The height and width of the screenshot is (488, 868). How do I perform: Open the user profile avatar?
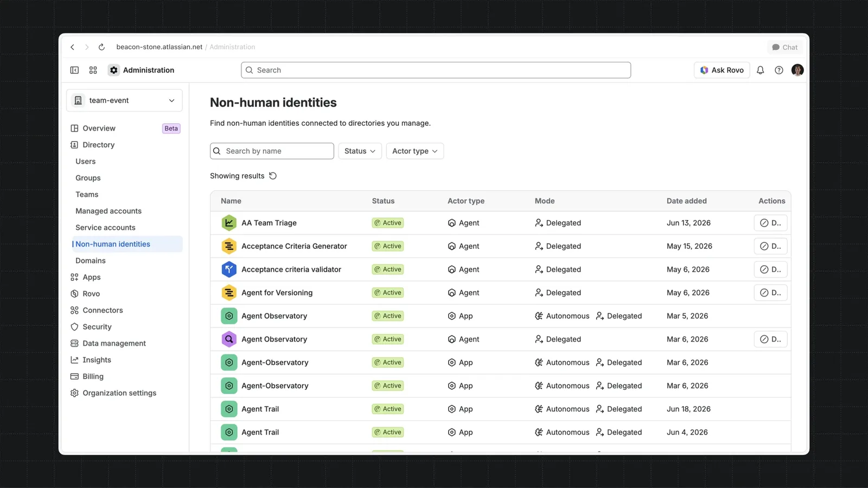click(x=797, y=70)
